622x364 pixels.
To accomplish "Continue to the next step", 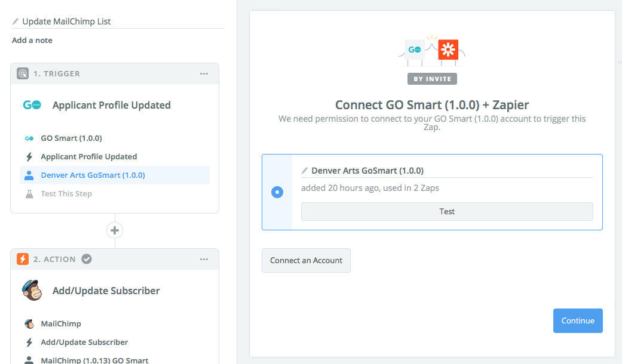I will click(x=578, y=321).
